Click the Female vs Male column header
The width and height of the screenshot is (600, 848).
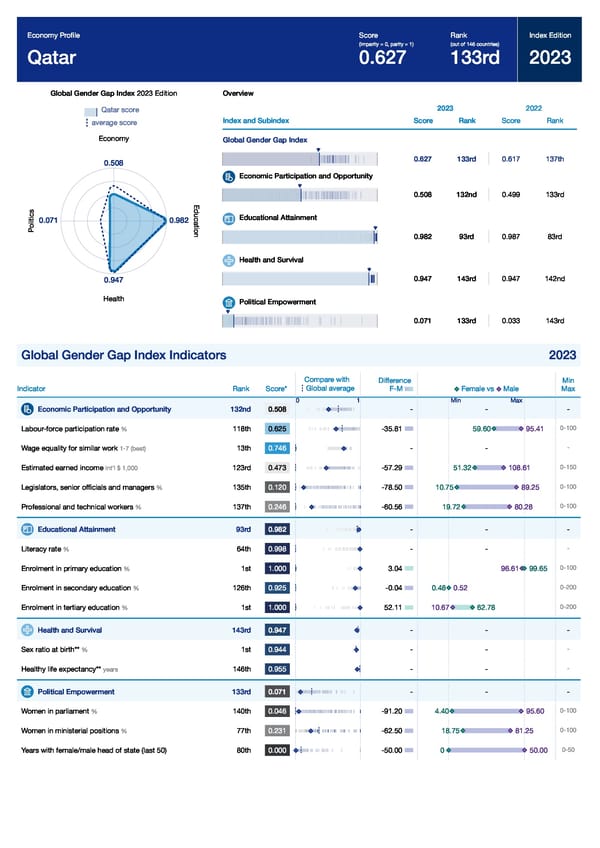[487, 388]
